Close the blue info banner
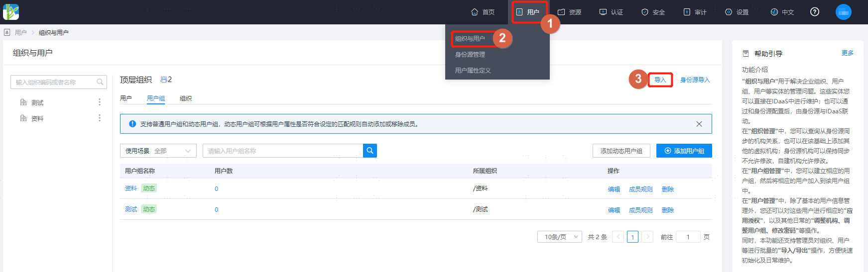This screenshot has width=868, height=272. click(699, 124)
